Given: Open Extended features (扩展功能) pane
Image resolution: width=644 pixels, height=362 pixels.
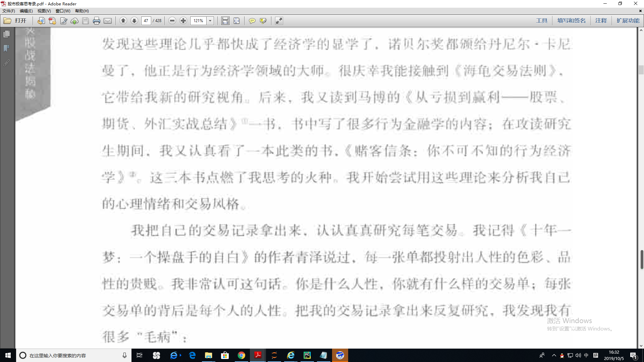Looking at the screenshot, I should tap(628, 21).
